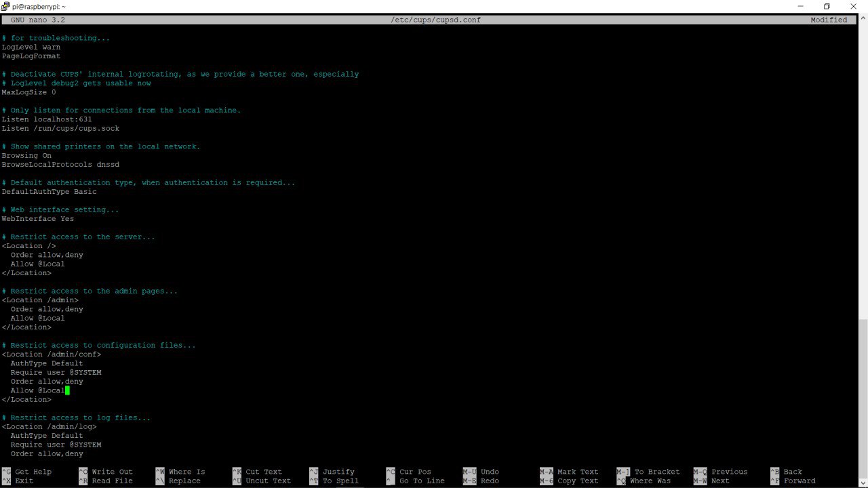Click the '^X Exit' shortcut label
This screenshot has width=868, height=488.
[x=18, y=481]
